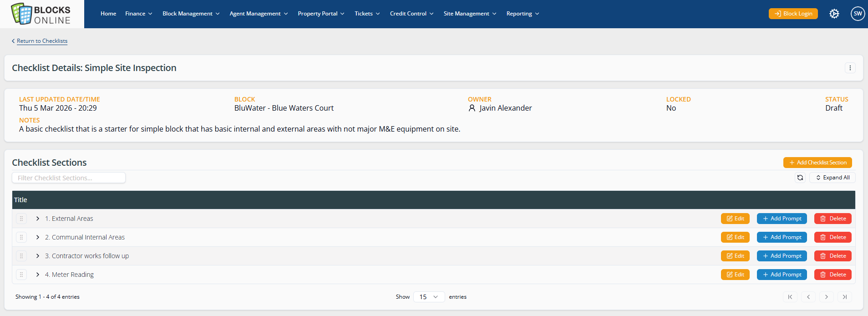
Task: Click the SW user avatar
Action: (x=858, y=14)
